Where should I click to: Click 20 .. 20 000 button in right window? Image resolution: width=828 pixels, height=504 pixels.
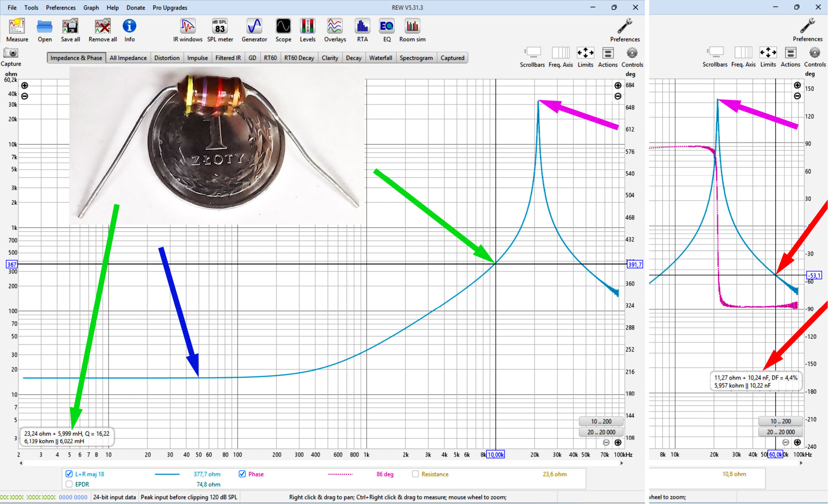[x=780, y=432]
